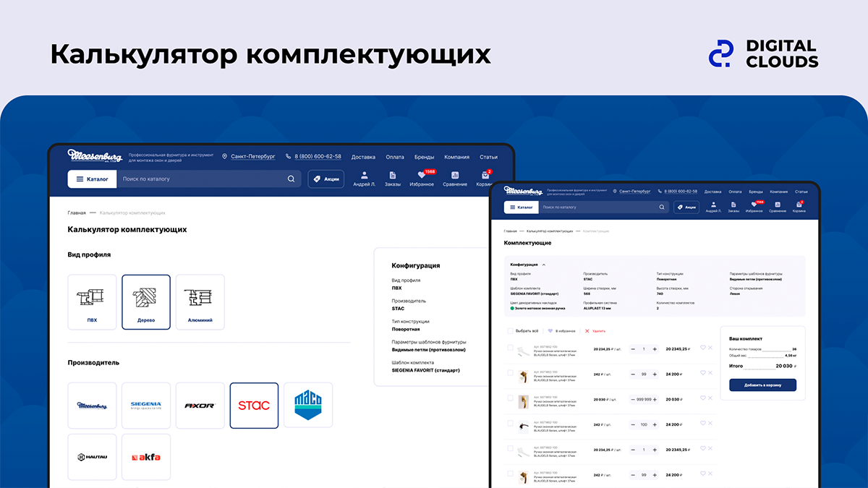The image size is (868, 488).
Task: Click phone number 8 (800) 600-62-58 in left window
Action: coord(318,157)
